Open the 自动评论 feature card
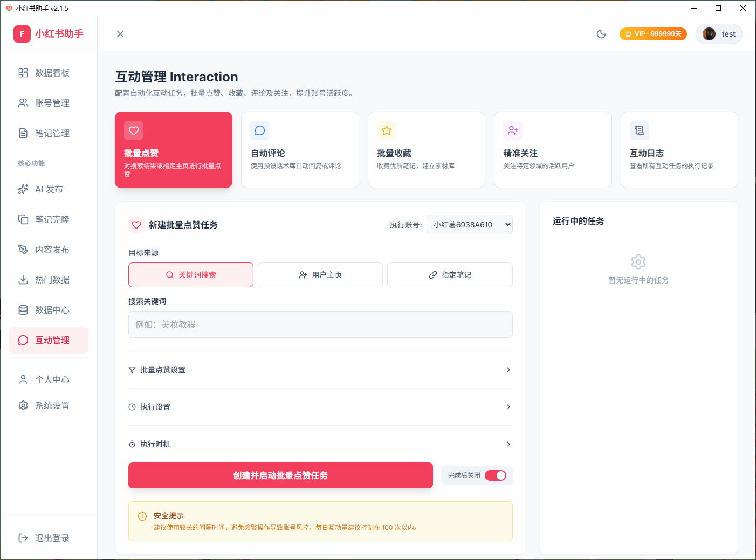Screen dimensions: 756x560 click(300, 150)
